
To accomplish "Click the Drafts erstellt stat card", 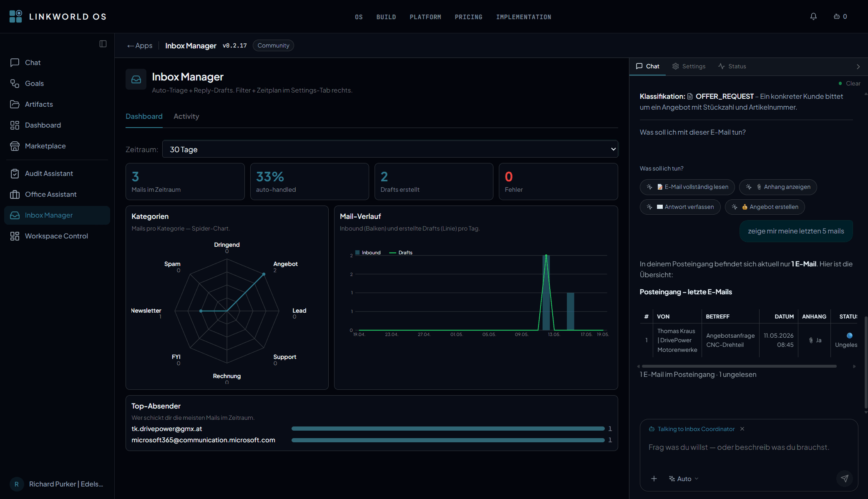I will point(434,182).
